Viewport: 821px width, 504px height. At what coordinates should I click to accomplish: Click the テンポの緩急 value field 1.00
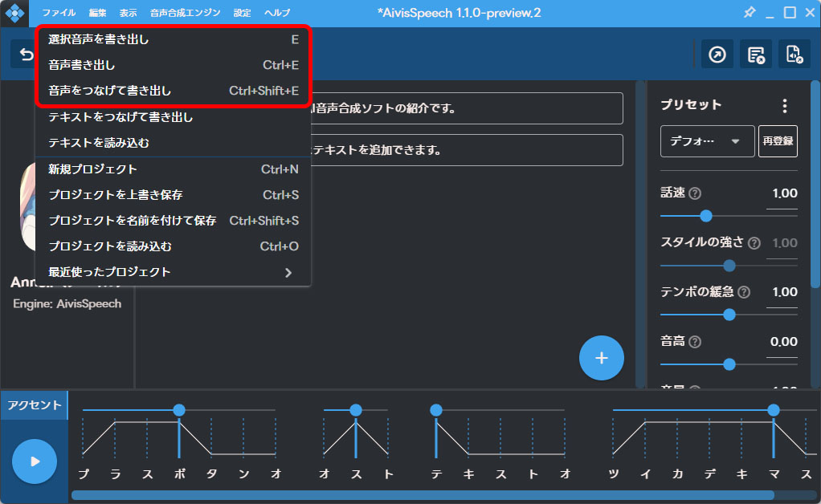(782, 293)
